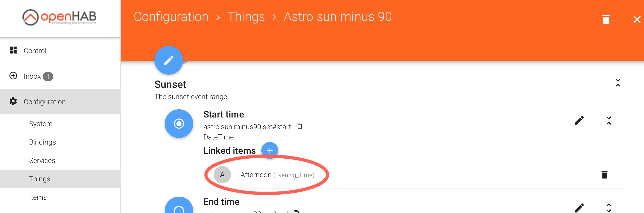Copy the astro:sun:minus90:set#start channel UID

[299, 126]
